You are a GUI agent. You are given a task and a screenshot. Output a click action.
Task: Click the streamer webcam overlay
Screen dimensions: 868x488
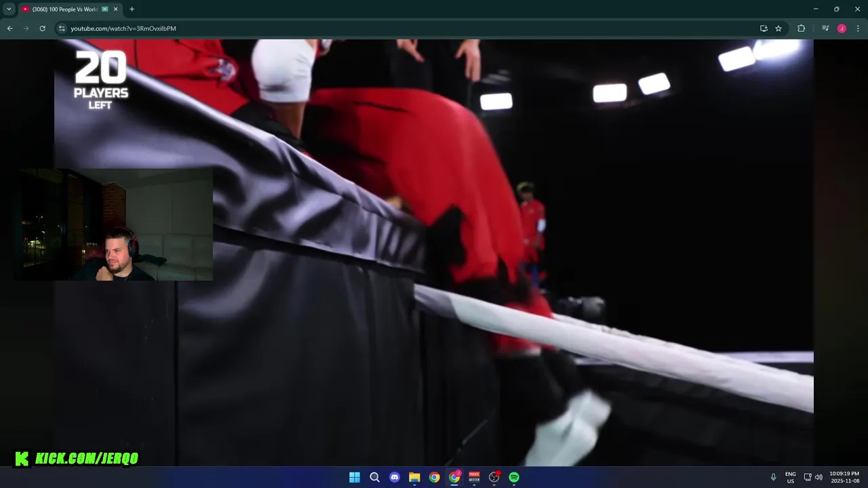pos(113,224)
